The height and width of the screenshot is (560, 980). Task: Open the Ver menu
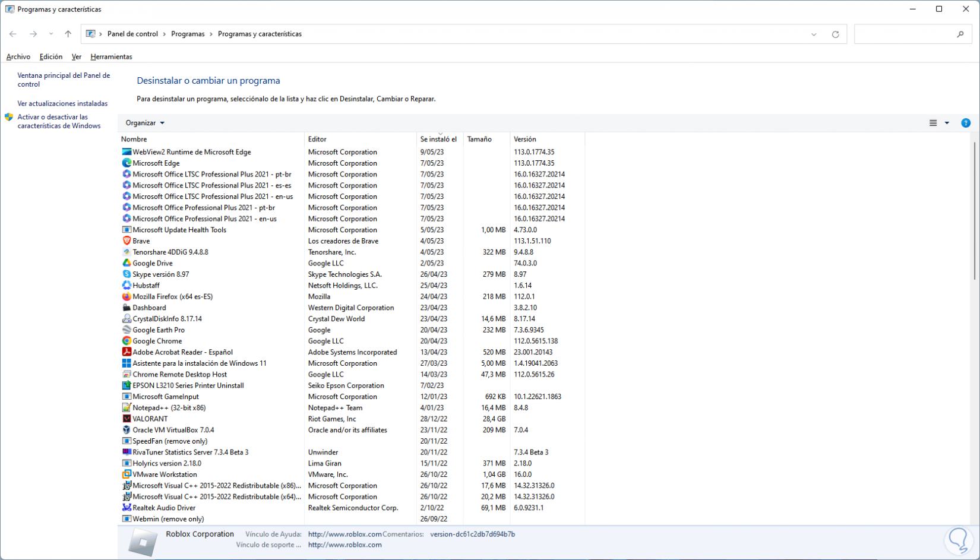(x=77, y=57)
